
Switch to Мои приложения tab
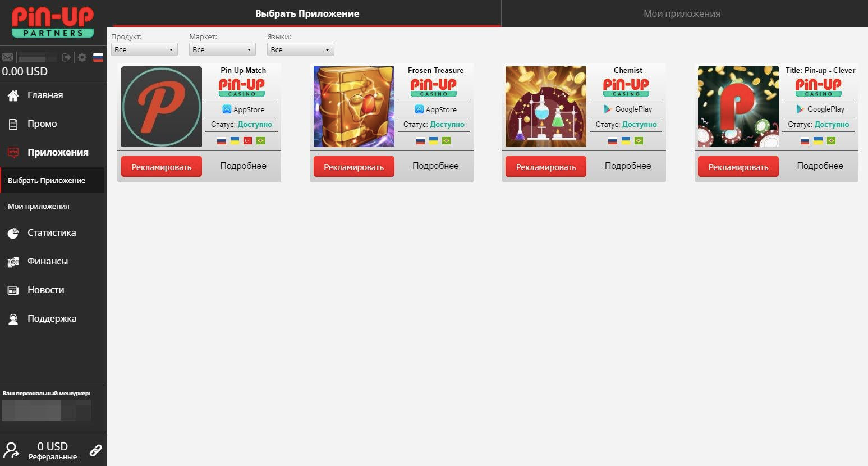click(682, 13)
